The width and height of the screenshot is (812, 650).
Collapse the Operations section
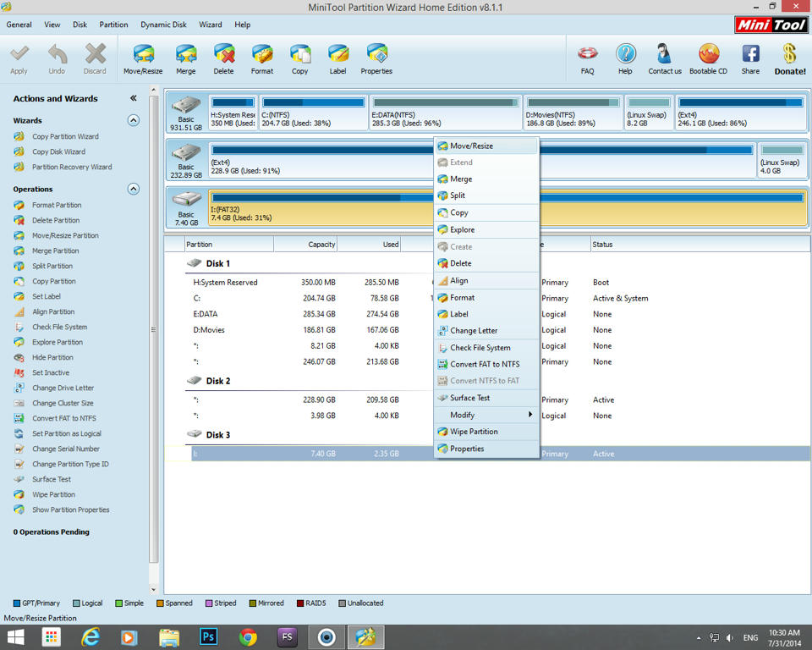(133, 189)
